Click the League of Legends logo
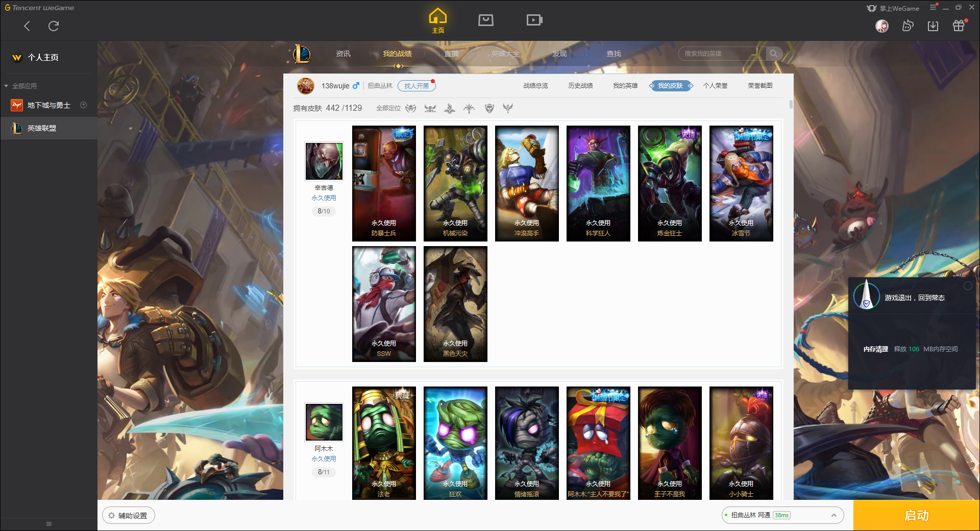The width and height of the screenshot is (980, 531). pos(302,54)
